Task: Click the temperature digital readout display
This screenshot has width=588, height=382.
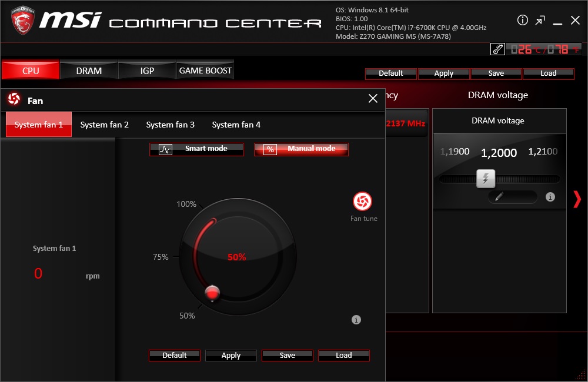Action: pos(544,49)
